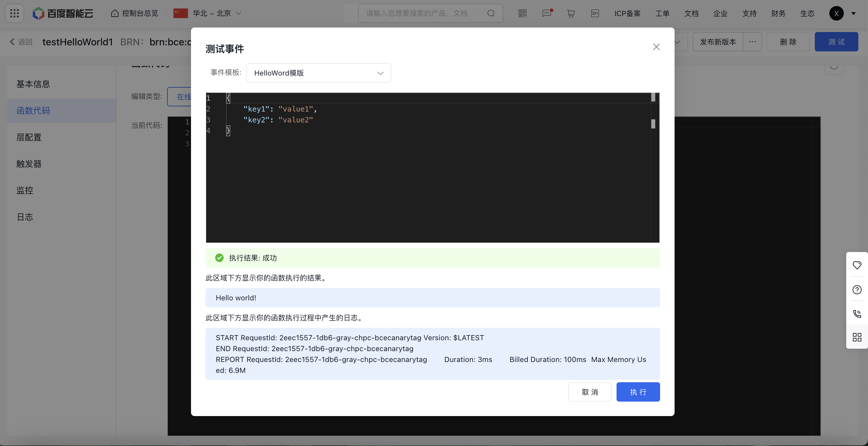This screenshot has width=868, height=446.
Task: Open the console overview home link
Action: tap(134, 13)
